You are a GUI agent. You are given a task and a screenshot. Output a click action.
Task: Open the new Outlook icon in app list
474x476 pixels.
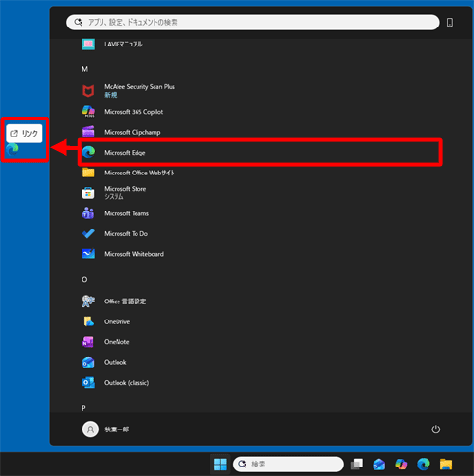[88, 362]
